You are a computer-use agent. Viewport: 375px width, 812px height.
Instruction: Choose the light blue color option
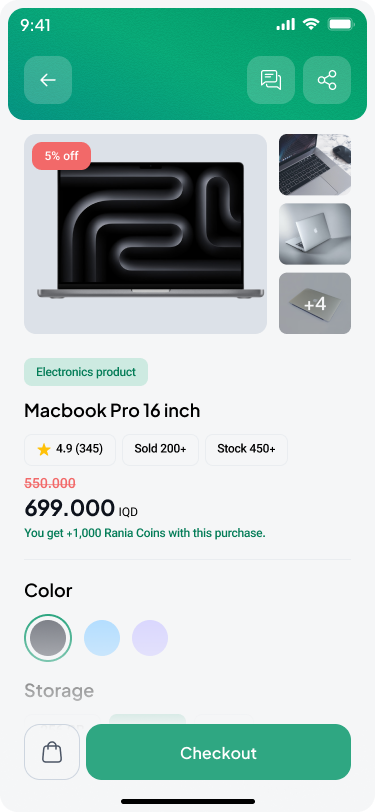coord(102,638)
